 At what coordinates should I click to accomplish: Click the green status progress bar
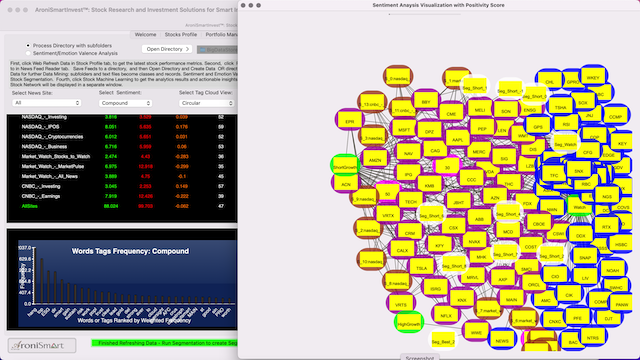click(x=164, y=343)
